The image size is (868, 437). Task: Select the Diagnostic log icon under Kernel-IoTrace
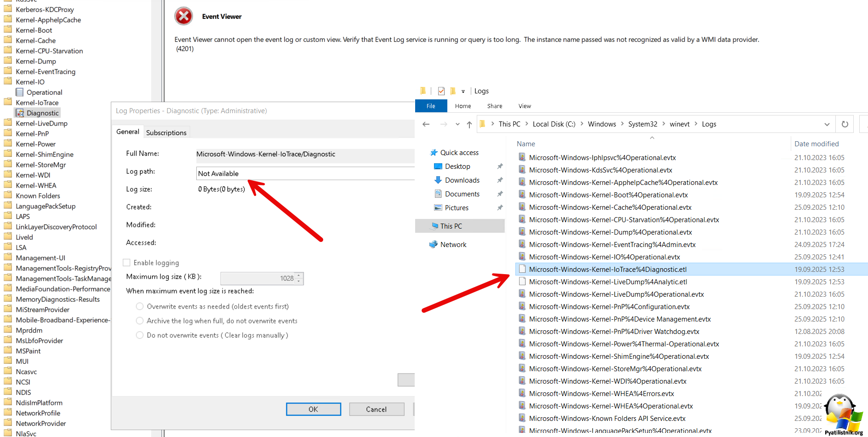pos(20,113)
